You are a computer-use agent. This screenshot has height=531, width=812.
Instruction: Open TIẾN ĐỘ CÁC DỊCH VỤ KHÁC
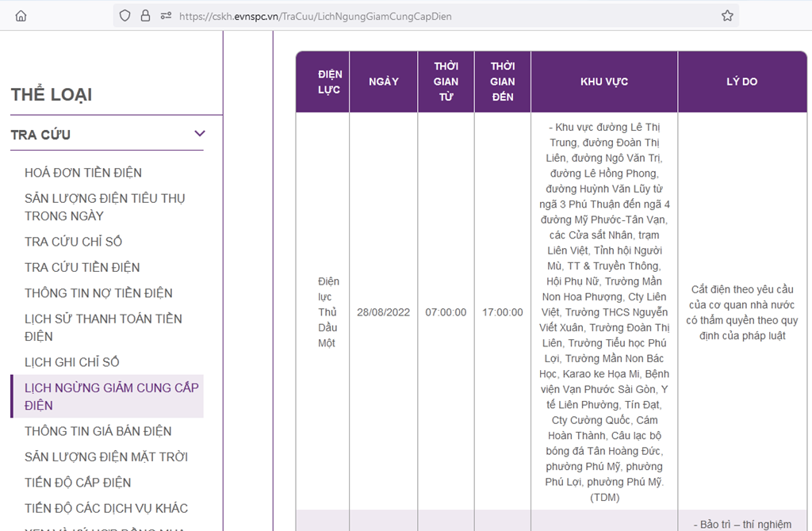106,509
